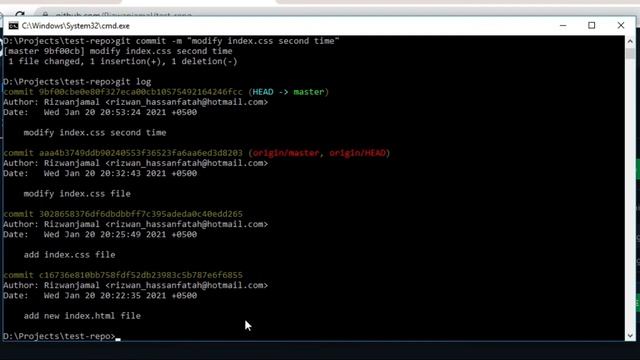Viewport: 640px width, 360px height.
Task: Click Author line under commit c16736e8
Action: pos(136,285)
